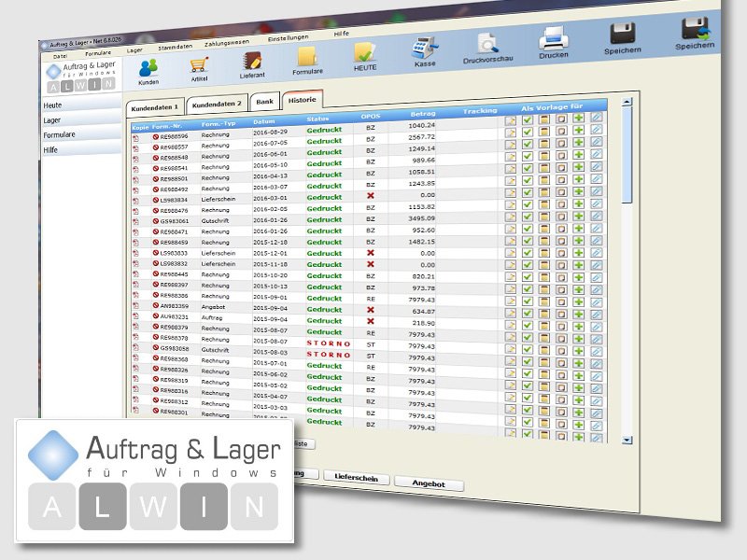Click the table scrollbar down arrow
747x560 pixels.
click(x=627, y=440)
